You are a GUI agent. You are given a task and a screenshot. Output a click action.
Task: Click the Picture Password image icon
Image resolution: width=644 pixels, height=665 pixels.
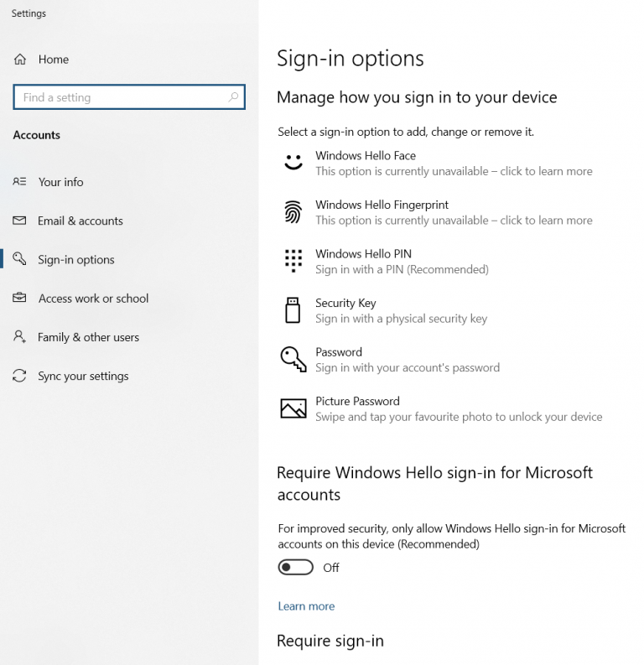point(293,408)
